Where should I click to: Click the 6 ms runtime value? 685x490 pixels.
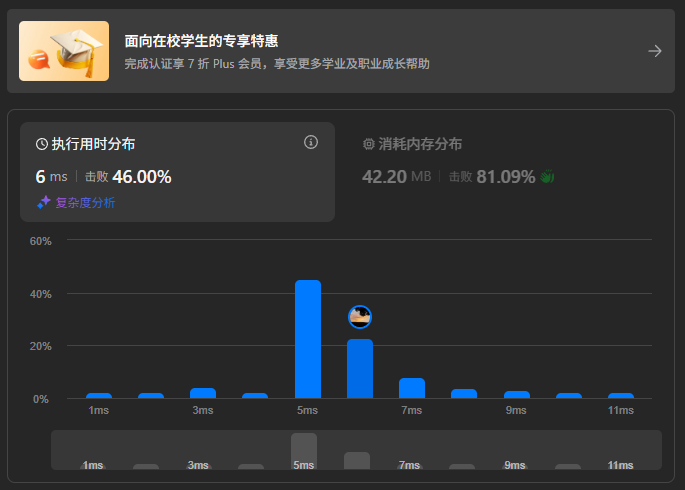click(52, 177)
